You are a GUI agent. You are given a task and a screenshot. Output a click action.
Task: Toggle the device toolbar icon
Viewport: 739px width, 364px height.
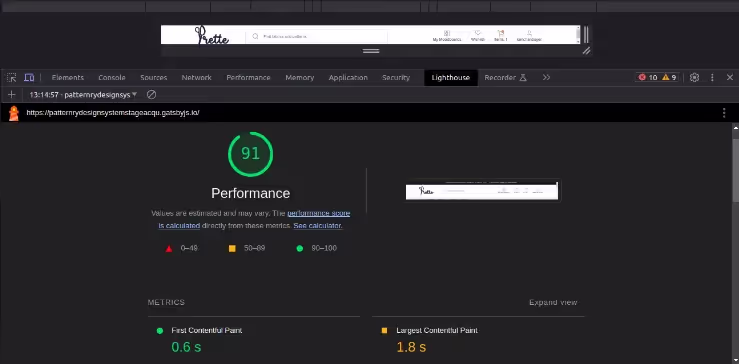click(x=29, y=77)
